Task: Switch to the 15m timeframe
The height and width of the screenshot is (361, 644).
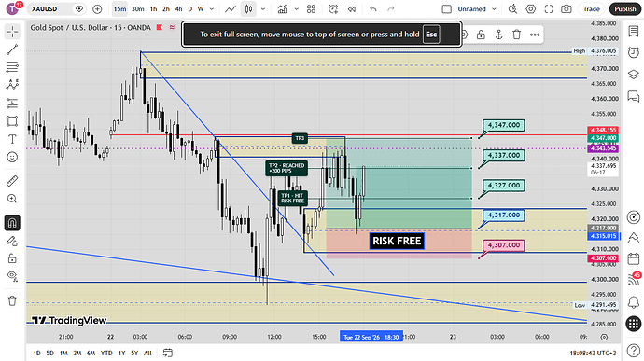Action: pos(119,8)
